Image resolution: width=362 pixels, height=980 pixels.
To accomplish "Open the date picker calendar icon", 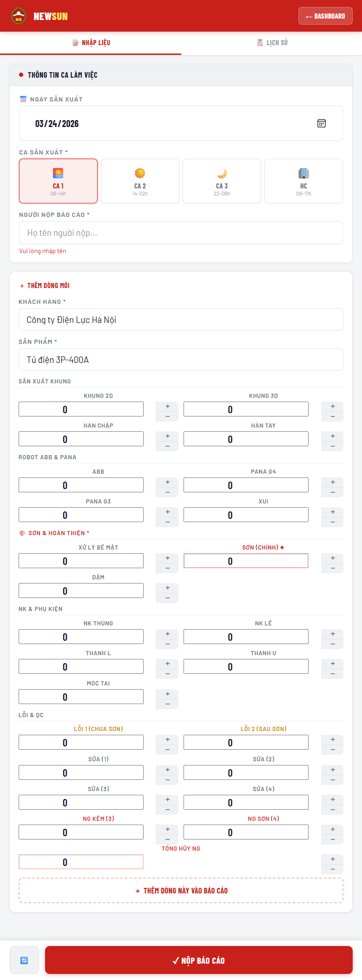I will 321,123.
